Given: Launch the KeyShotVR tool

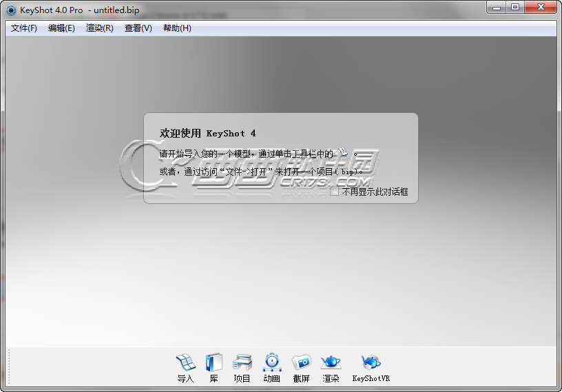Looking at the screenshot, I should pos(371,368).
